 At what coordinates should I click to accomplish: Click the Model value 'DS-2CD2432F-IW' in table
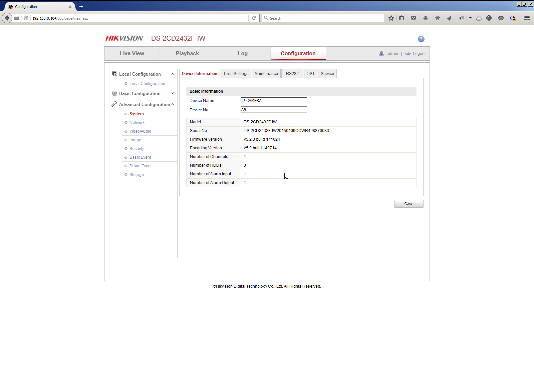pyautogui.click(x=260, y=122)
